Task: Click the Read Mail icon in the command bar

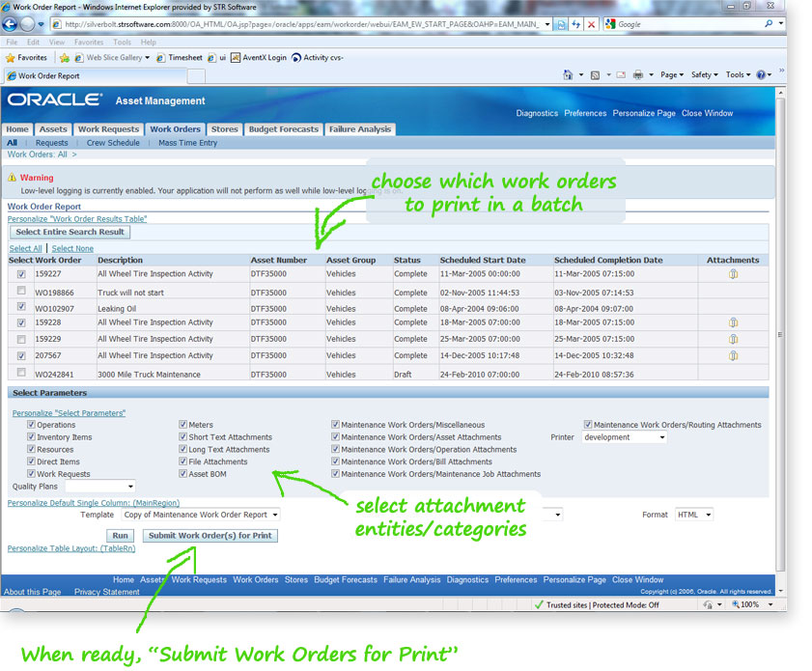Action: [621, 75]
